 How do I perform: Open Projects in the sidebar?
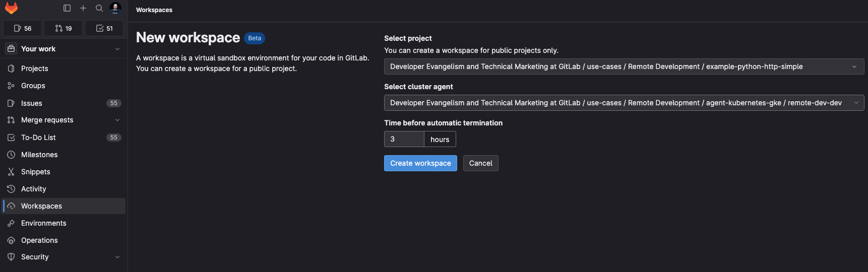pyautogui.click(x=64, y=69)
